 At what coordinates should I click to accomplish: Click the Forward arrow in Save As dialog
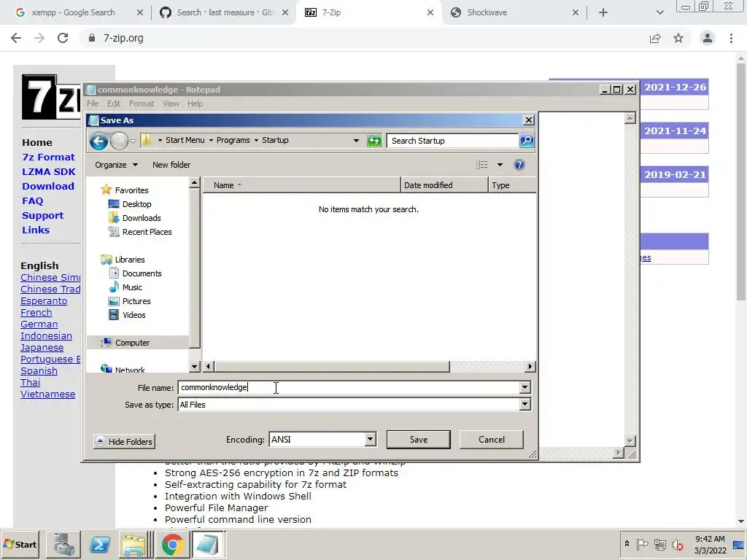pyautogui.click(x=119, y=141)
